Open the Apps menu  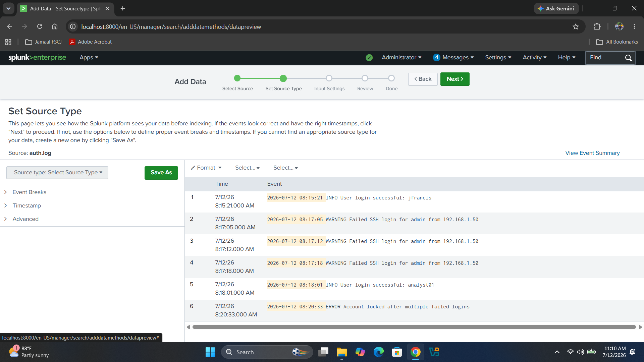(89, 58)
